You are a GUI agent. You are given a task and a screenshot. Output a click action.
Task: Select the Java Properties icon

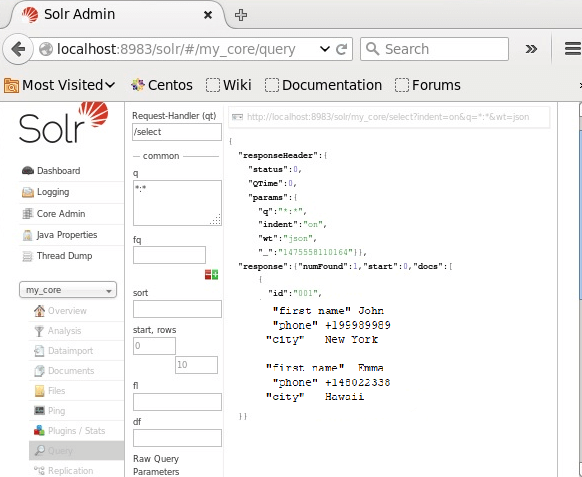tap(28, 235)
